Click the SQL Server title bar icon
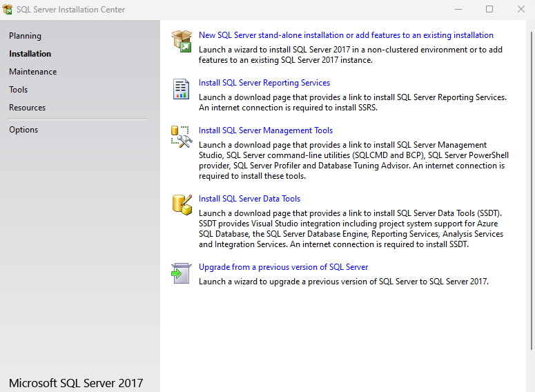 tap(7, 9)
